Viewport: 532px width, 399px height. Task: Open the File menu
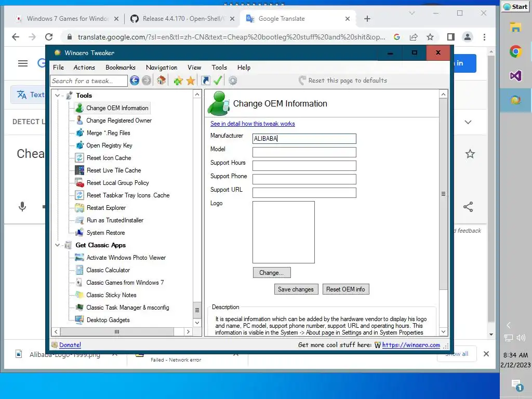pos(58,67)
